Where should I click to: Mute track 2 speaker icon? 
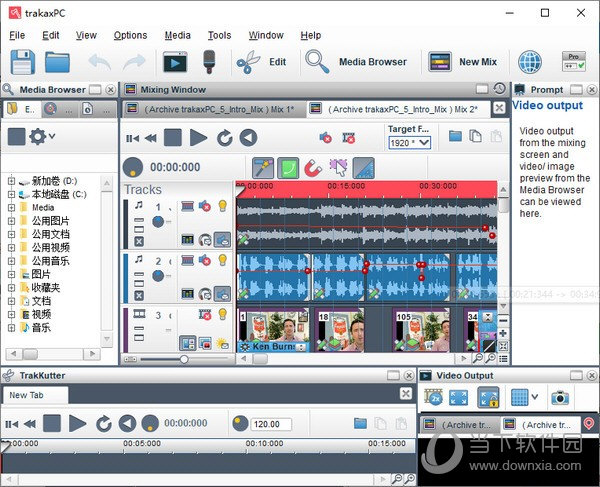coord(205,261)
